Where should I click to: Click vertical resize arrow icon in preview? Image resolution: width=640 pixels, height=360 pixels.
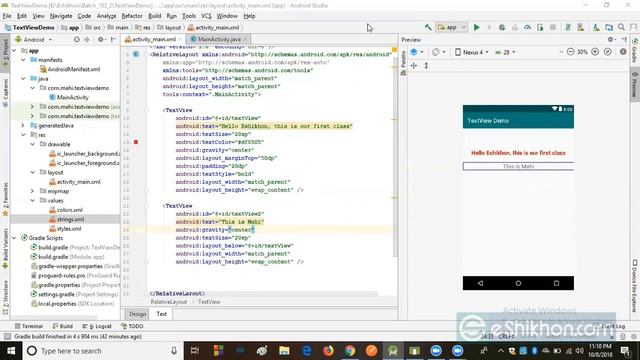[x=426, y=65]
